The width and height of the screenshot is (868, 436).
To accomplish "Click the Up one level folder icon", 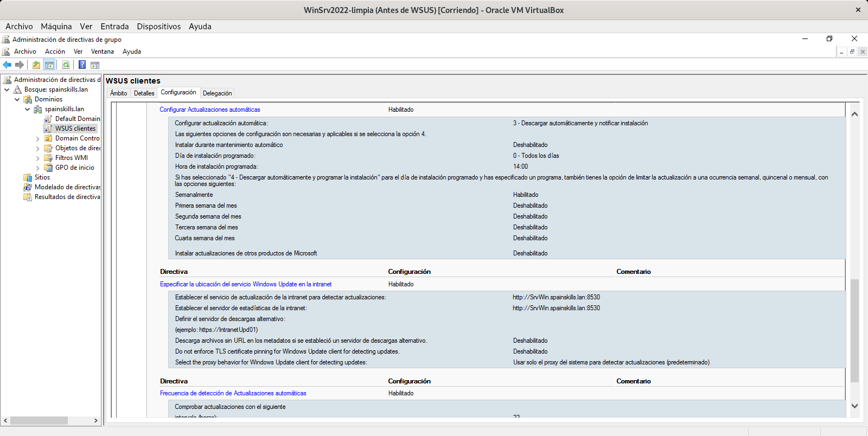I will click(36, 65).
